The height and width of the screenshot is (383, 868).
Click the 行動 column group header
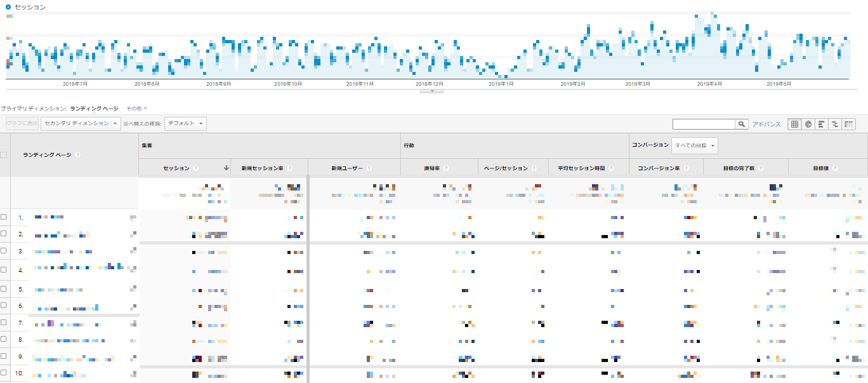(x=409, y=145)
